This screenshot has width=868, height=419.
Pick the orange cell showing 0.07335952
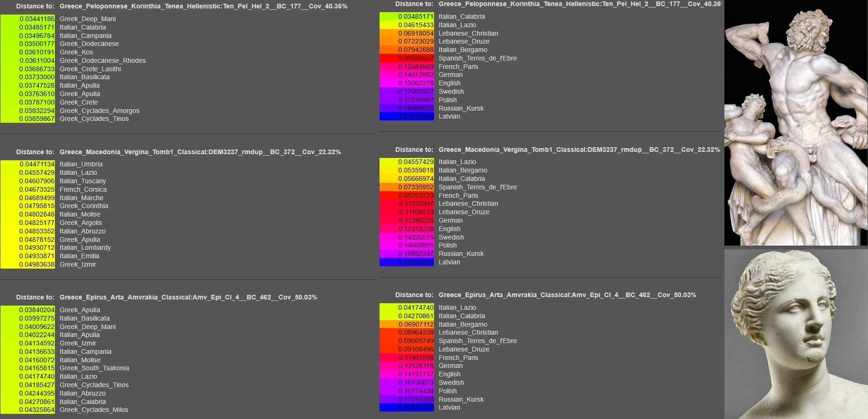pos(407,187)
